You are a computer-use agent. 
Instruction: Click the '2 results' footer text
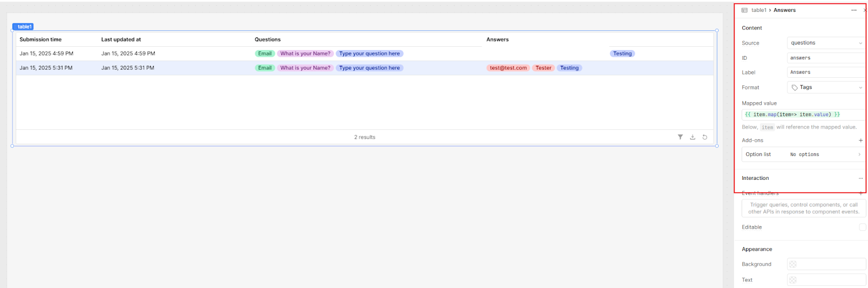pyautogui.click(x=365, y=137)
